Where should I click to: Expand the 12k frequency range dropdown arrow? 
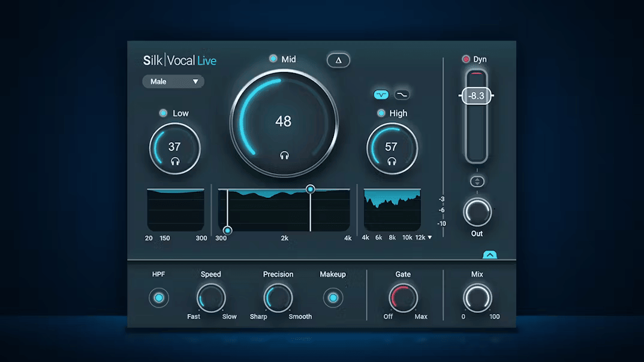point(429,237)
